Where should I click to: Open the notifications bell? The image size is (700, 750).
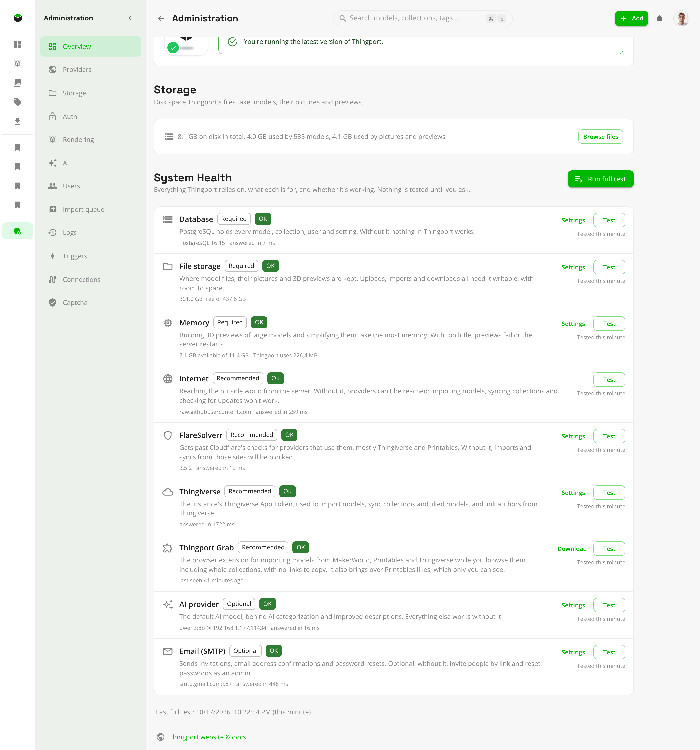[659, 18]
